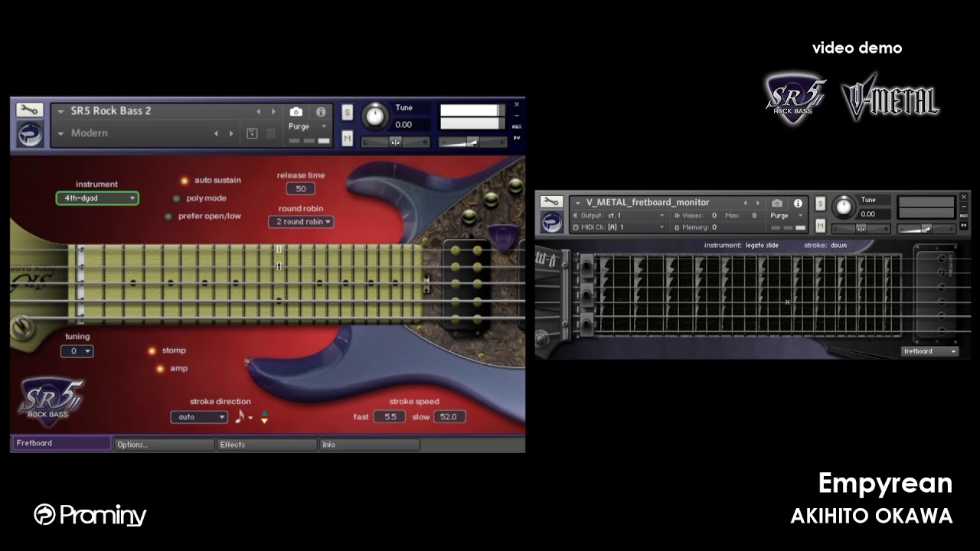The height and width of the screenshot is (551, 980).
Task: Switch to the Options tab
Action: [x=164, y=445]
